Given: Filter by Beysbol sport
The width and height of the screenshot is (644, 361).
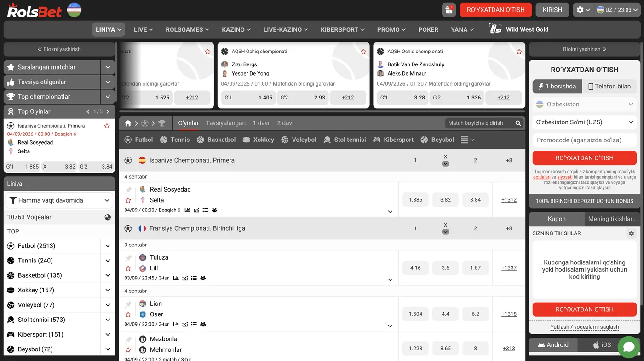Looking at the screenshot, I should pos(437,140).
